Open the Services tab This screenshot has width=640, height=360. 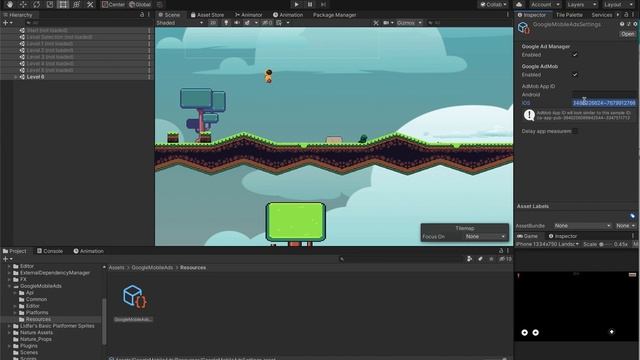tap(602, 15)
